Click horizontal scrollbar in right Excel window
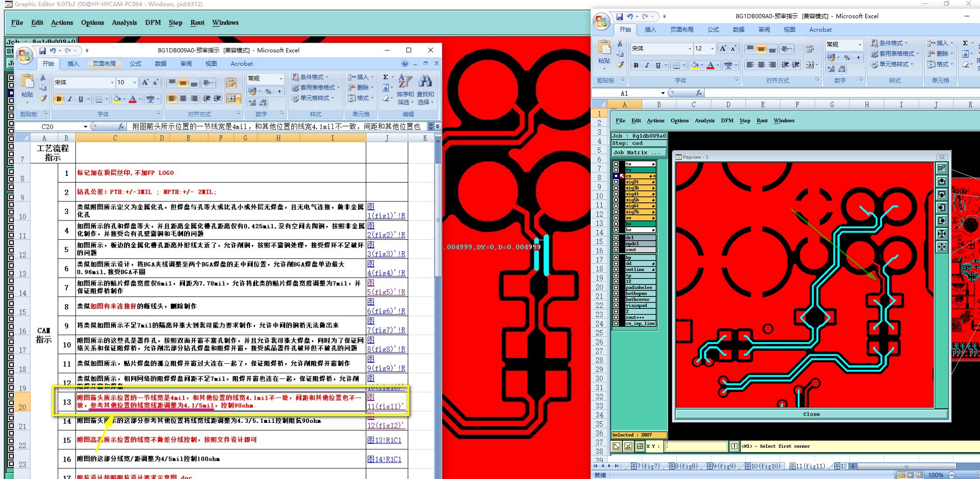The width and height of the screenshot is (980, 479). 906,466
